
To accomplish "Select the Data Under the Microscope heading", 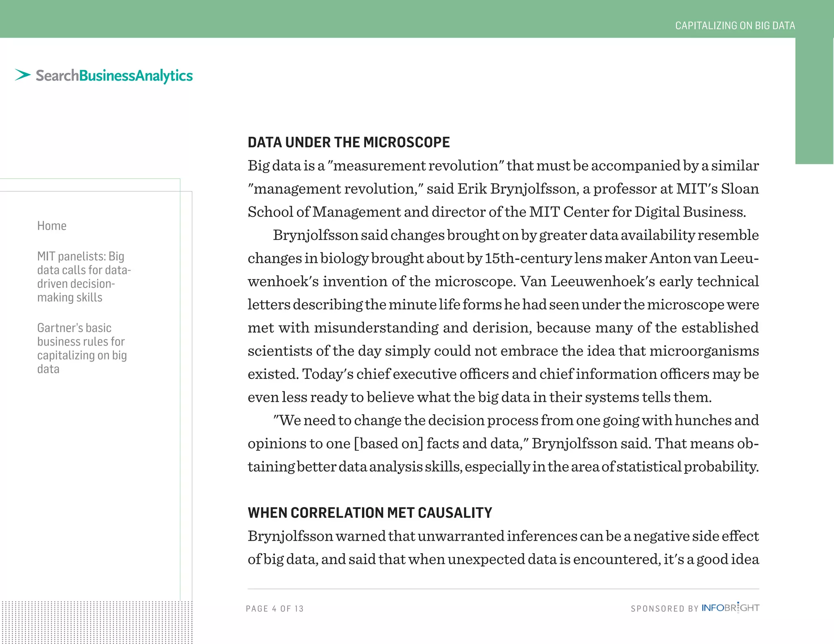I will pyautogui.click(x=349, y=142).
